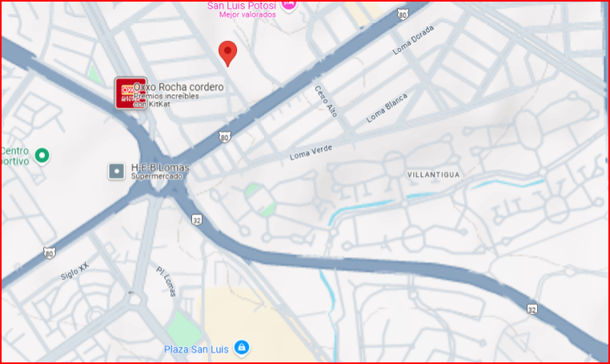Click the Loma Dorada street label

coord(413,40)
